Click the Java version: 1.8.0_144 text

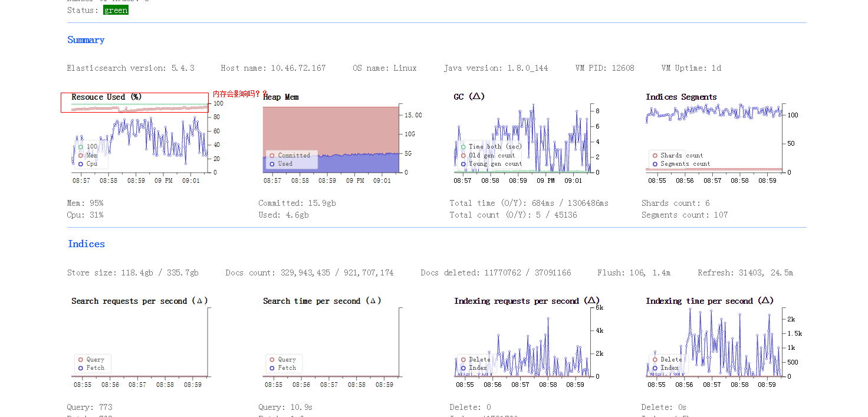point(496,68)
